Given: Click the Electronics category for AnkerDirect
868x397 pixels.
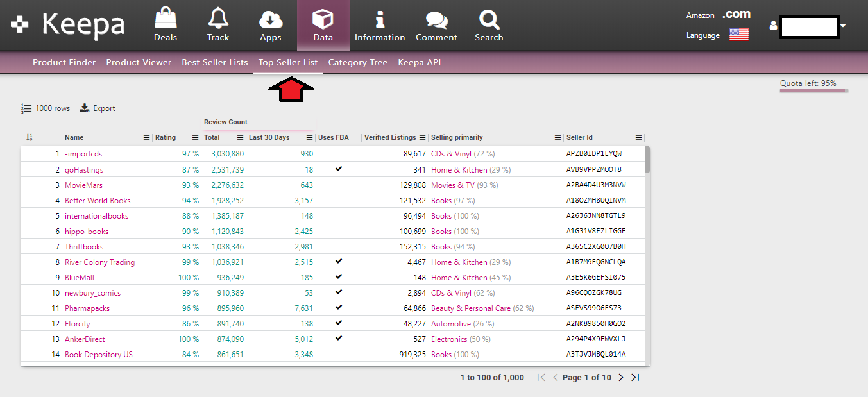Looking at the screenshot, I should 449,339.
